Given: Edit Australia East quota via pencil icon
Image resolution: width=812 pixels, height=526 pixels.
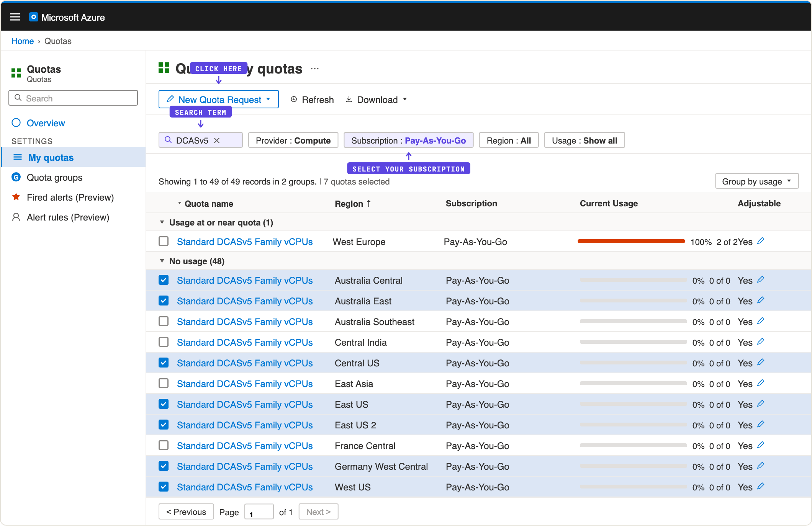Looking at the screenshot, I should (761, 300).
